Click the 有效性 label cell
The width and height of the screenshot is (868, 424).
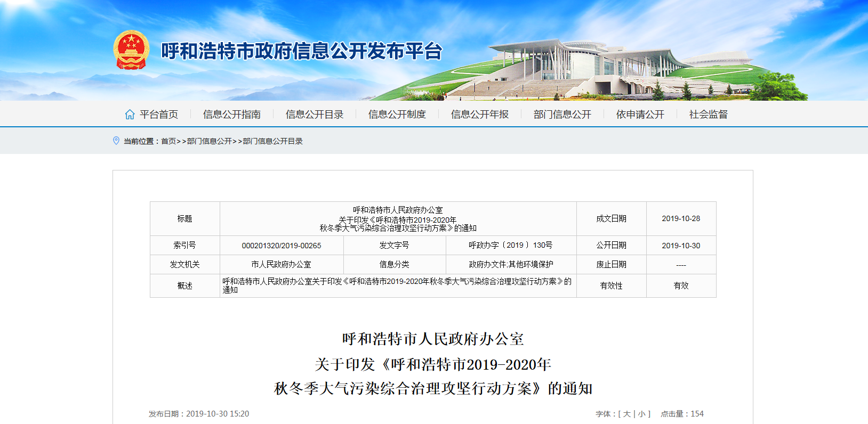click(x=612, y=286)
